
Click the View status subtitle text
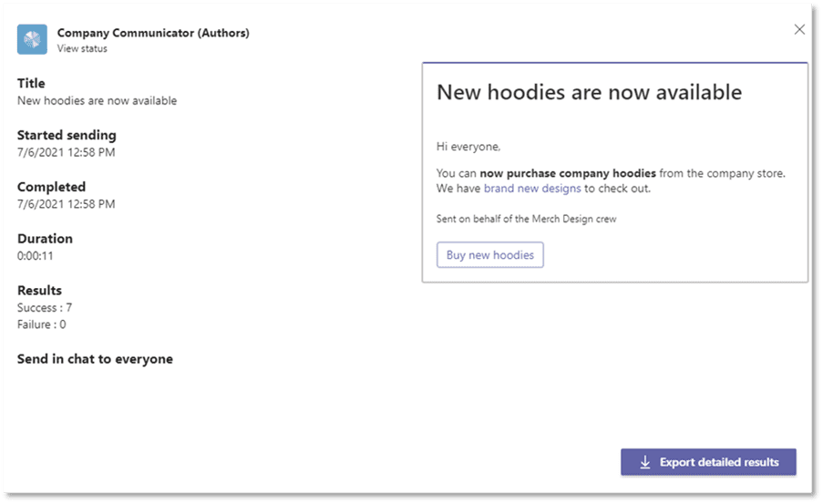coord(82,48)
